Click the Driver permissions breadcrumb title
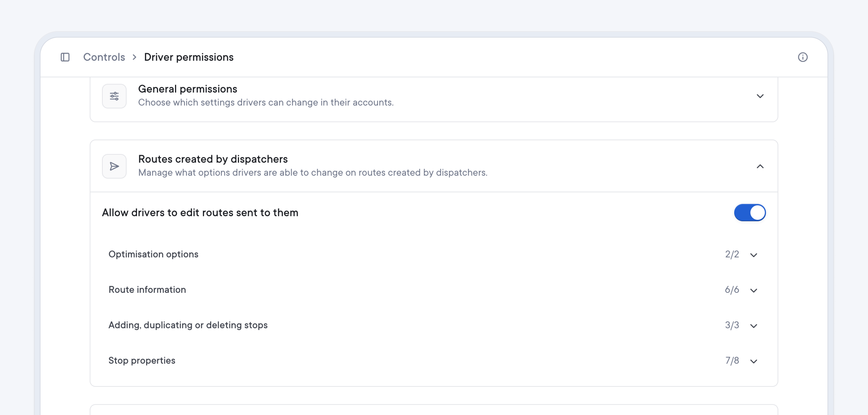 point(189,57)
